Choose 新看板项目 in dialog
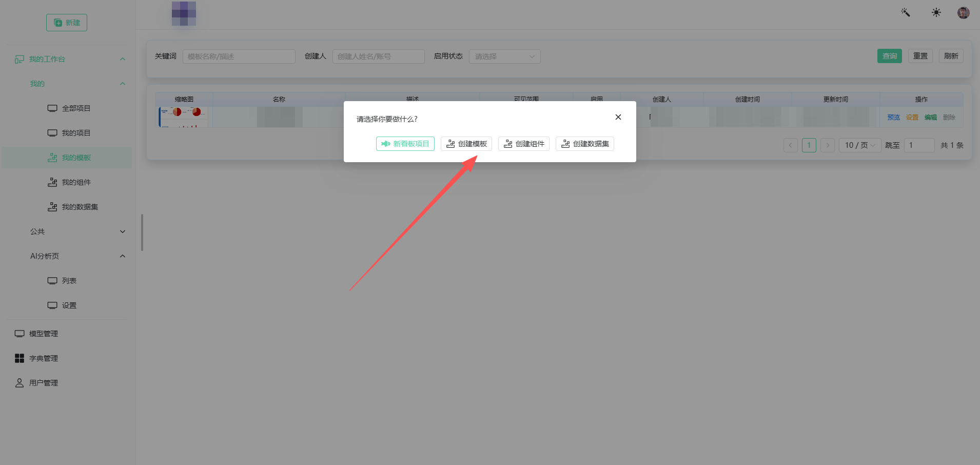The image size is (980, 465). (x=405, y=144)
